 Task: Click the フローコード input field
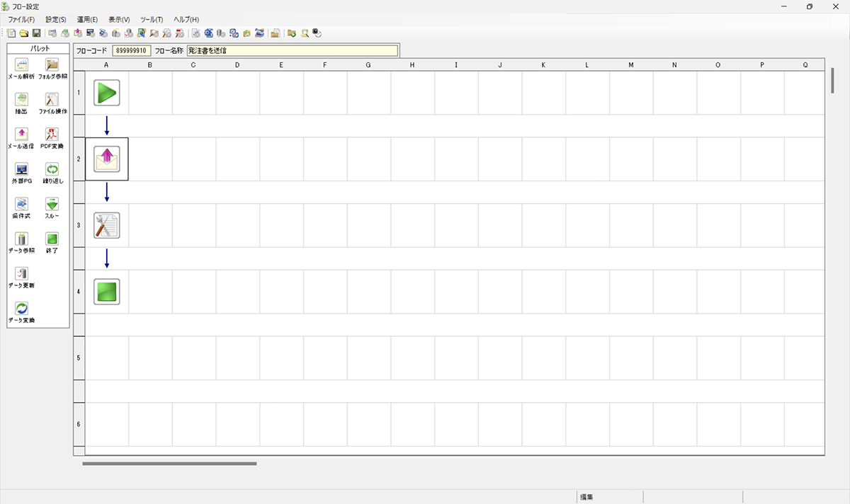click(132, 51)
